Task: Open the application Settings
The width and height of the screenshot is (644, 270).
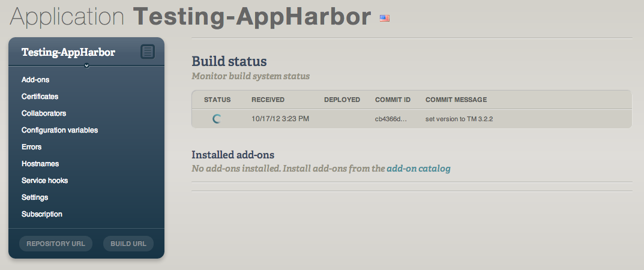Action: pyautogui.click(x=35, y=197)
